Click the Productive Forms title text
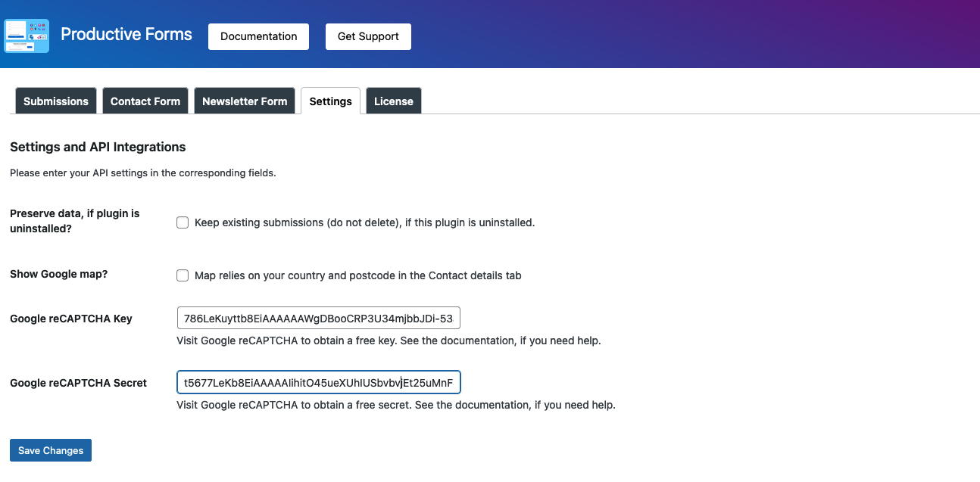This screenshot has height=482, width=980. click(x=126, y=35)
